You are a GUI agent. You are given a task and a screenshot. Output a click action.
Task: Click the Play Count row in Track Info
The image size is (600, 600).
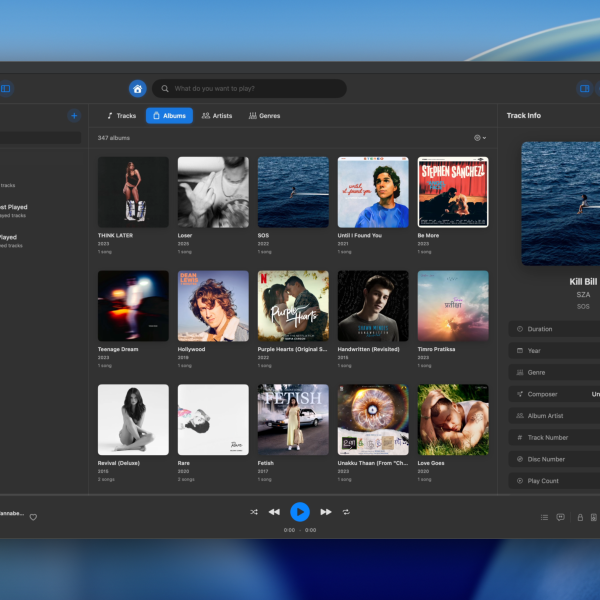554,481
